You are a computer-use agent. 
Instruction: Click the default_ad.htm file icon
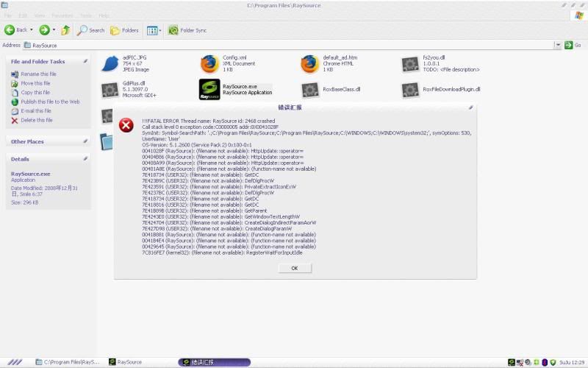309,64
